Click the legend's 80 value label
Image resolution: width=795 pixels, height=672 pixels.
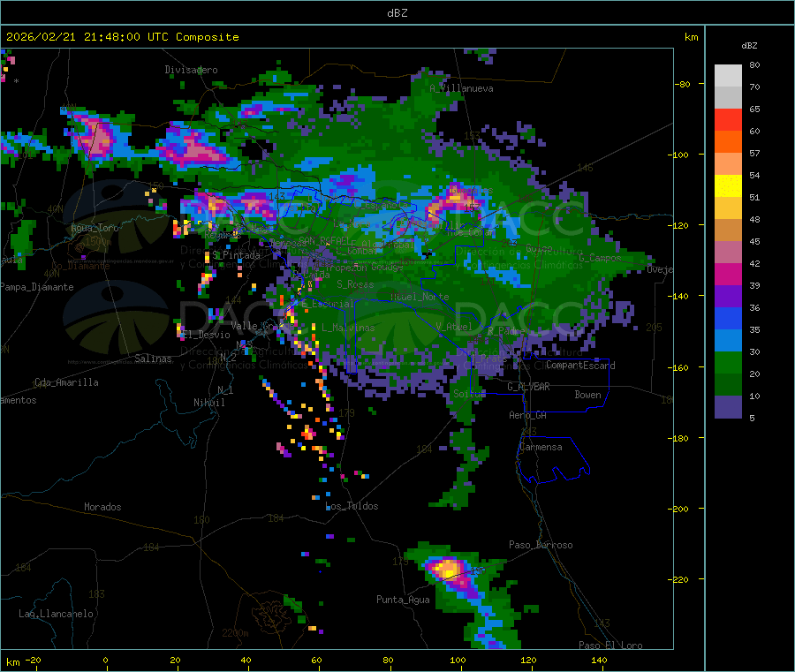tap(754, 64)
